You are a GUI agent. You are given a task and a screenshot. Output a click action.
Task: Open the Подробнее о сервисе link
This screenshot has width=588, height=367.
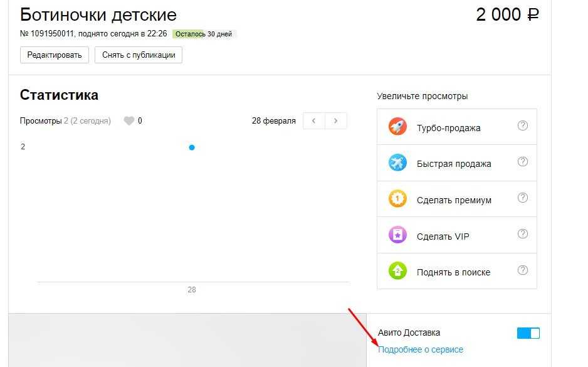(x=420, y=349)
